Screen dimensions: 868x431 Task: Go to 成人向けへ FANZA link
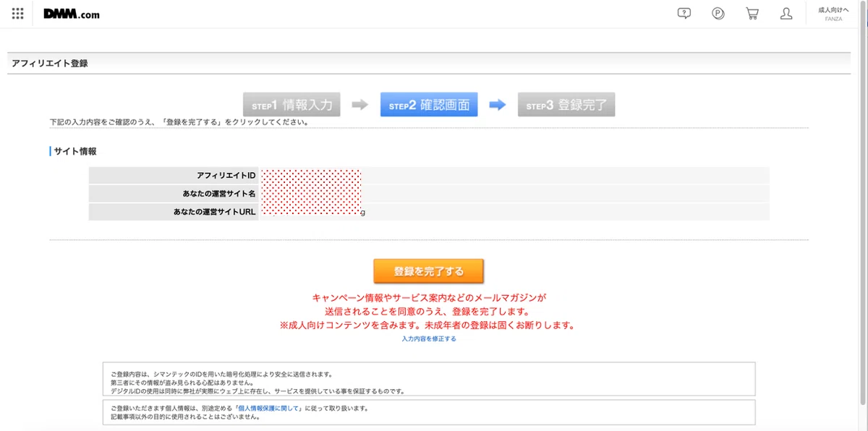[833, 14]
